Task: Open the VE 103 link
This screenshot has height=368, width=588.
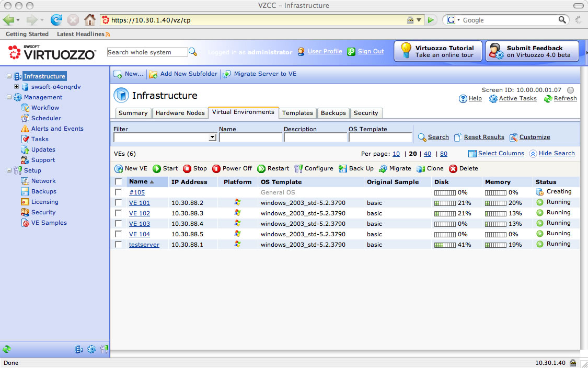Action: [x=139, y=224]
